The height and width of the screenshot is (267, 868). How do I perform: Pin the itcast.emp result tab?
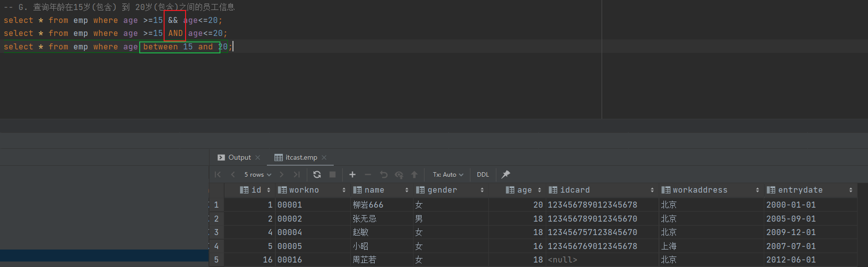[506, 174]
